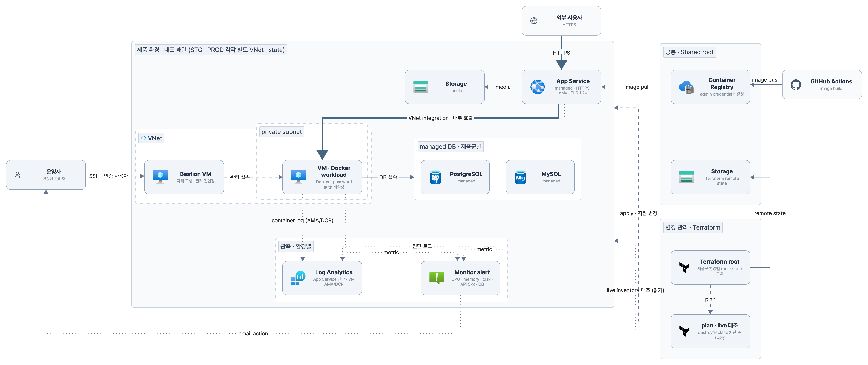Click the HTTPS edge label above App Service
Screen dimensions: 868x365
click(x=561, y=53)
